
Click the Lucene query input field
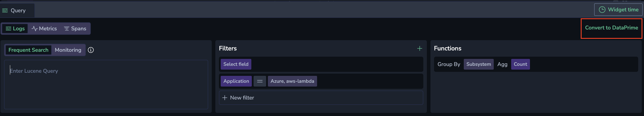(106, 84)
